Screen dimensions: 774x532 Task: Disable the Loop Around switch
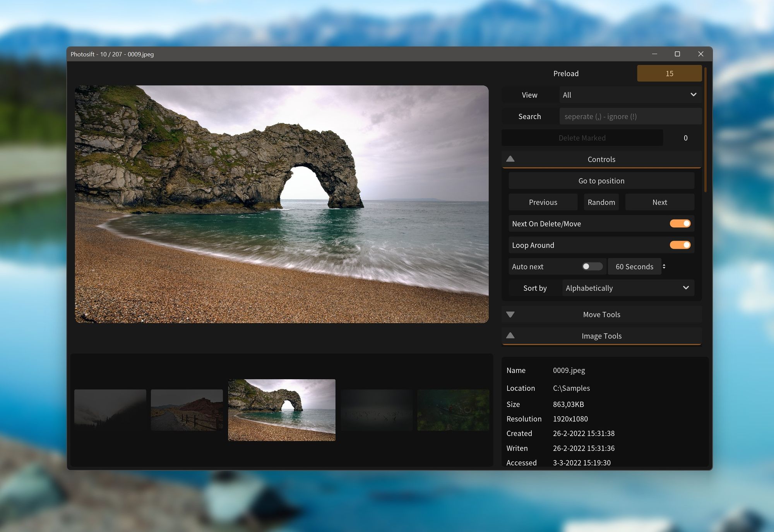point(680,245)
